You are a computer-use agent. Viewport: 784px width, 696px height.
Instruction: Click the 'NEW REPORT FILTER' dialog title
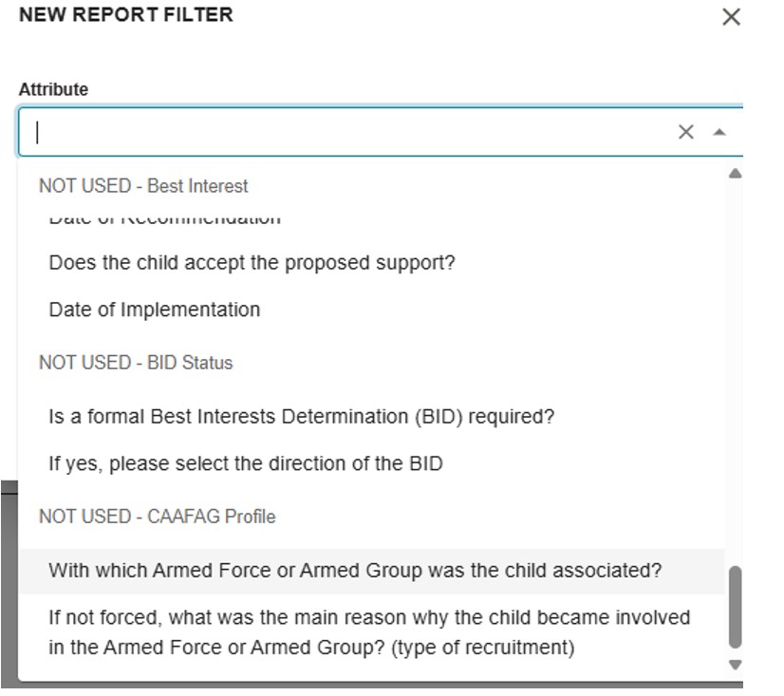[x=125, y=15]
